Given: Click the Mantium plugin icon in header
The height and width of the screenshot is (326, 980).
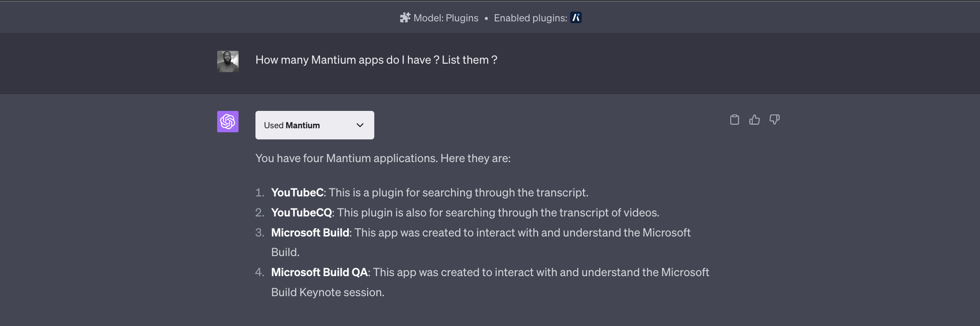Looking at the screenshot, I should [x=576, y=18].
